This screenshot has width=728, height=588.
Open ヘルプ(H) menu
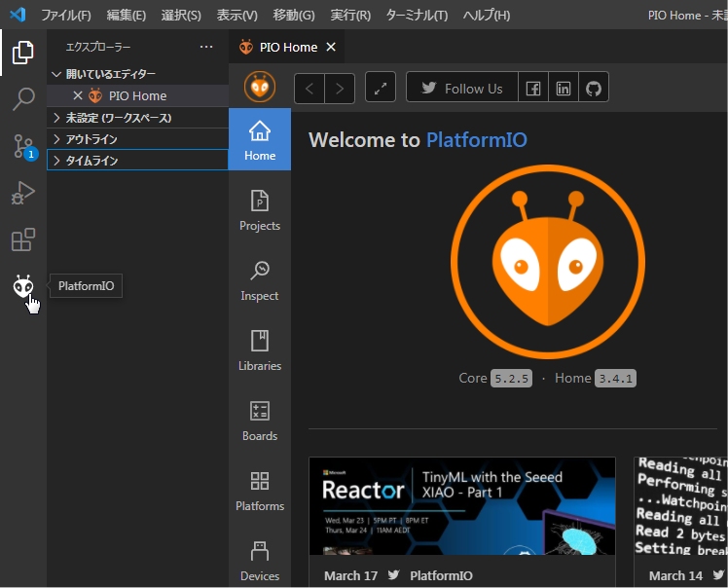click(486, 15)
